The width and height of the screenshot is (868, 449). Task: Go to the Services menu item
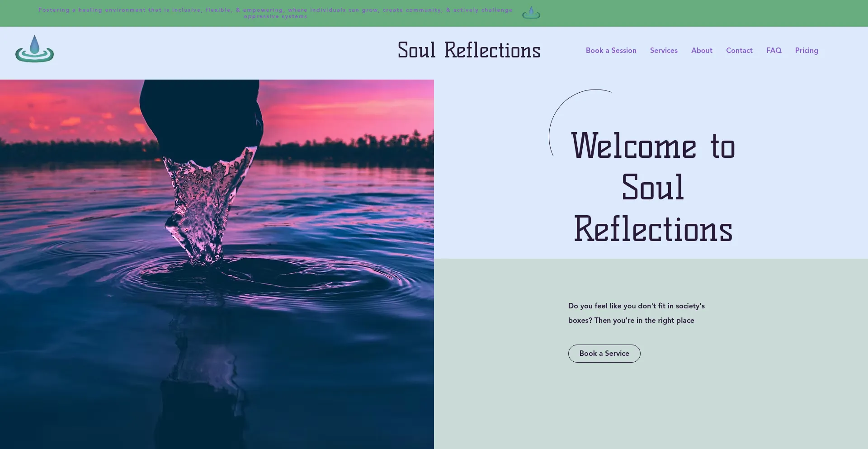coord(664,51)
